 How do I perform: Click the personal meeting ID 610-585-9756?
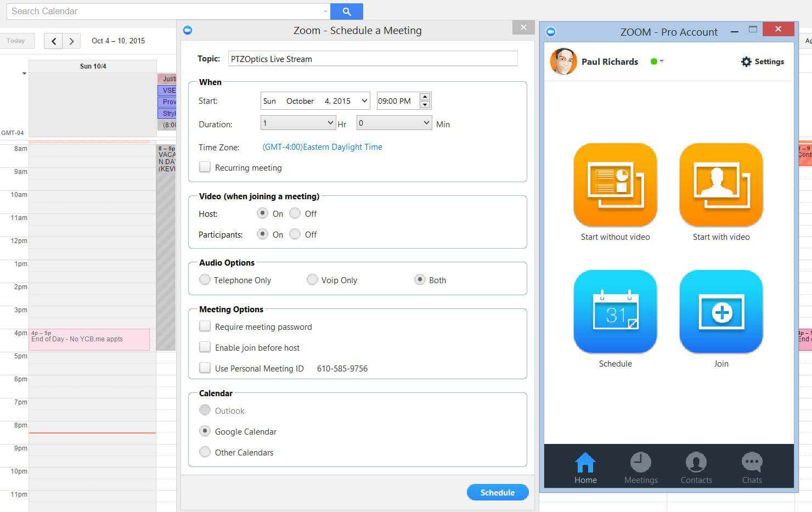[x=342, y=368]
